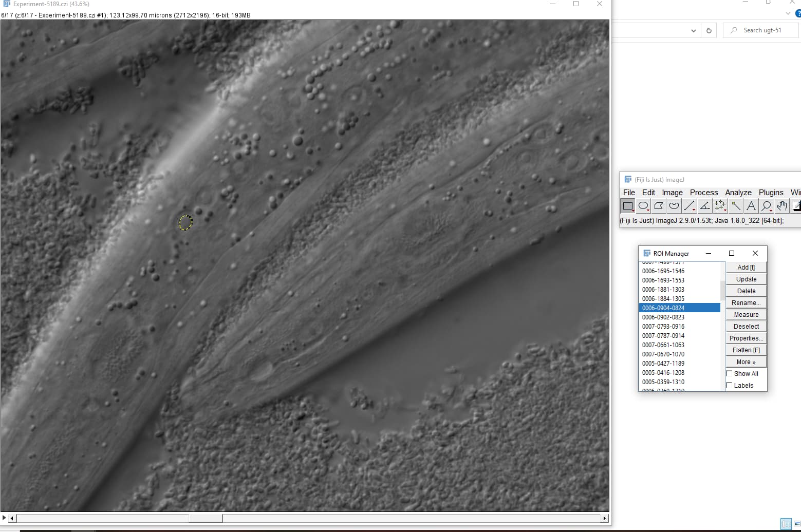Click the Flatten [F] button
The image size is (801, 532).
(746, 350)
